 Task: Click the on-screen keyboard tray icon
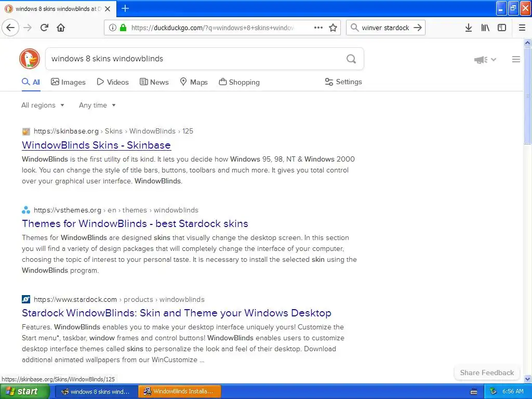[474, 392]
